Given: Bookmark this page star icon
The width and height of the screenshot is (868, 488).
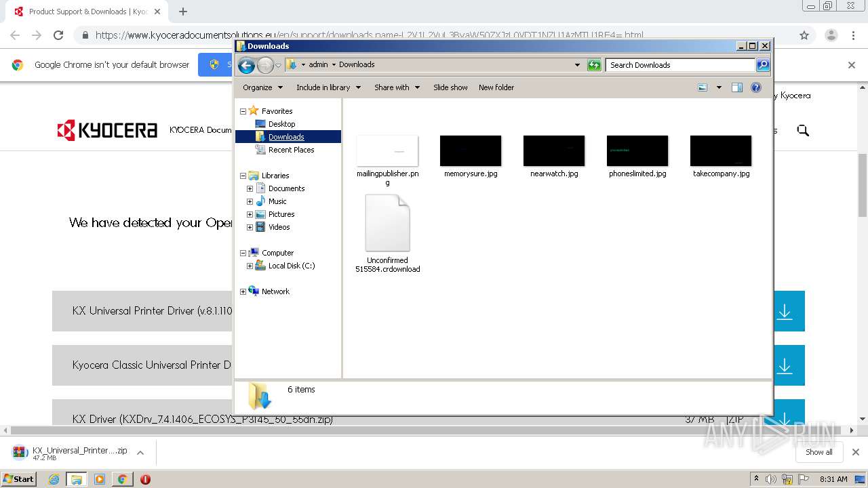Looking at the screenshot, I should [x=804, y=35].
